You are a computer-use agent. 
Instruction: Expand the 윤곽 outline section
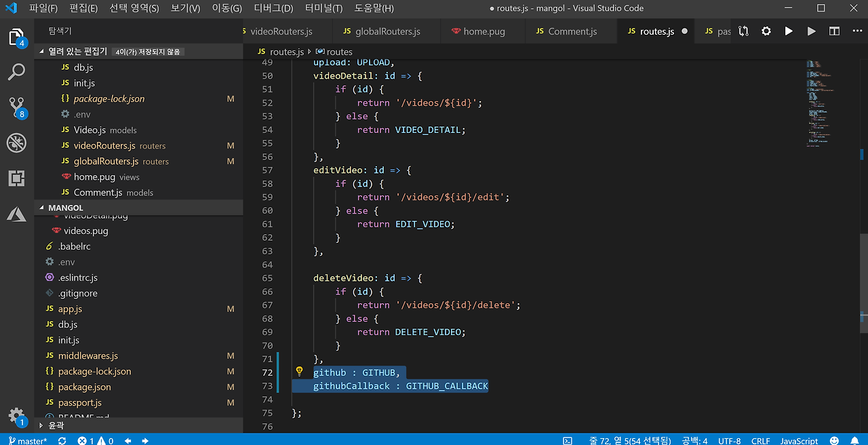tap(138, 425)
